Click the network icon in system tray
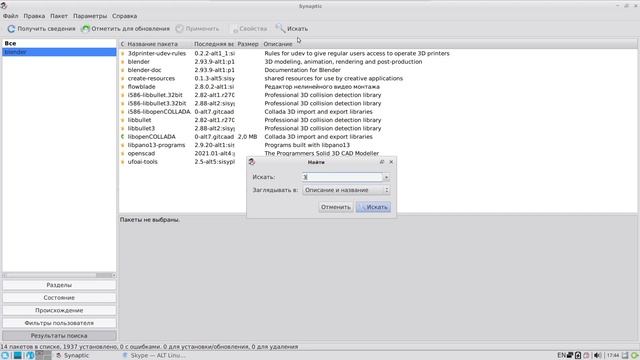The width and height of the screenshot is (640, 360). pyautogui.click(x=570, y=356)
